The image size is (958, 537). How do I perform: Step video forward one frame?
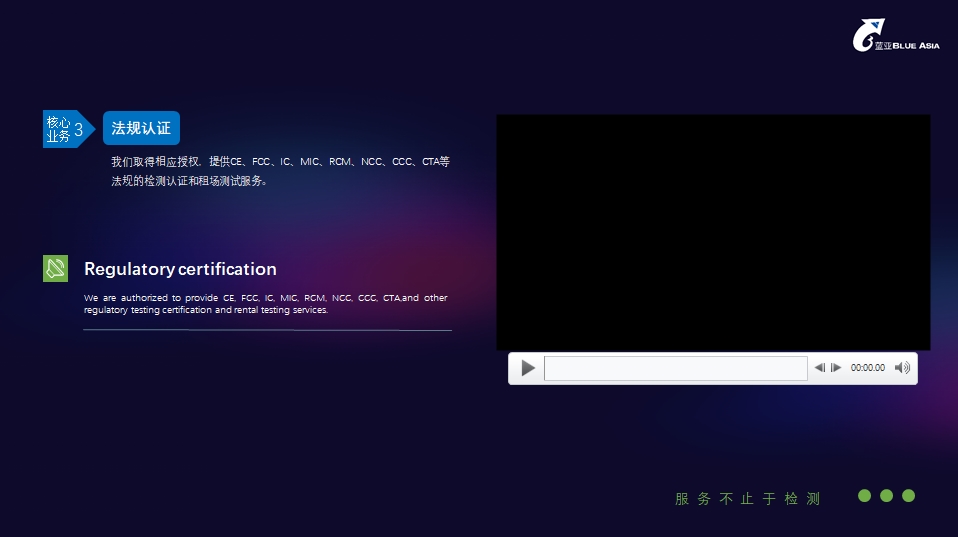[x=836, y=368]
